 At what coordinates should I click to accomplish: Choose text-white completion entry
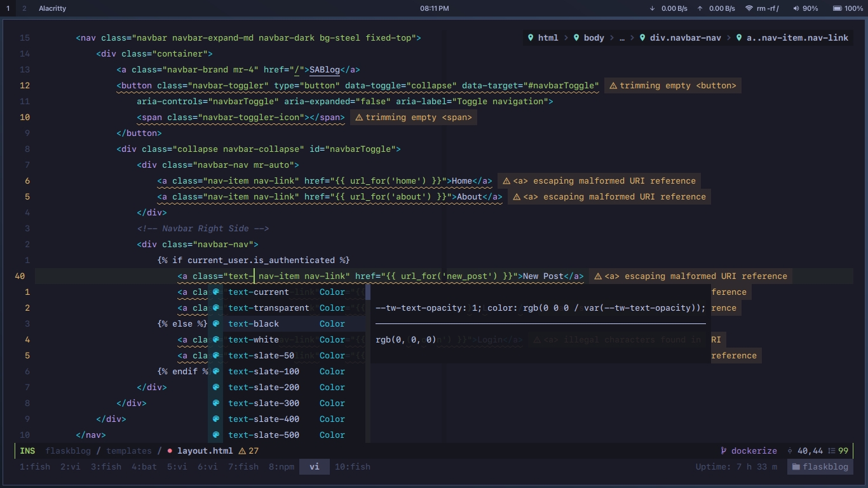point(287,339)
